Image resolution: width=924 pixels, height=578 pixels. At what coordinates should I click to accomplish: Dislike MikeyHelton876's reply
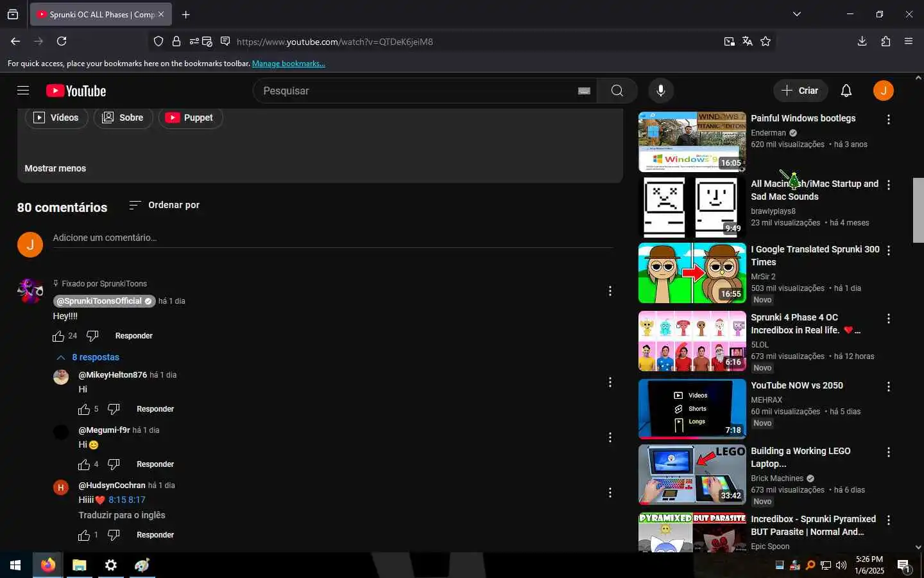pyautogui.click(x=114, y=409)
